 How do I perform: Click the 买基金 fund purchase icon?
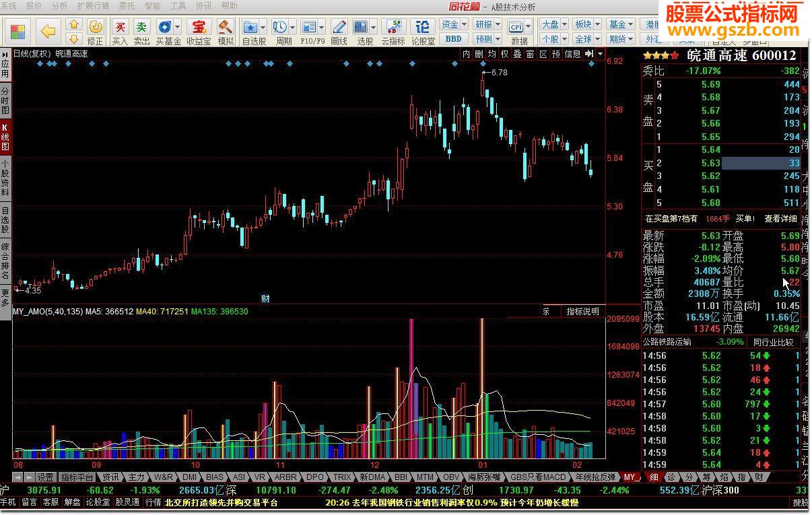pos(164,31)
